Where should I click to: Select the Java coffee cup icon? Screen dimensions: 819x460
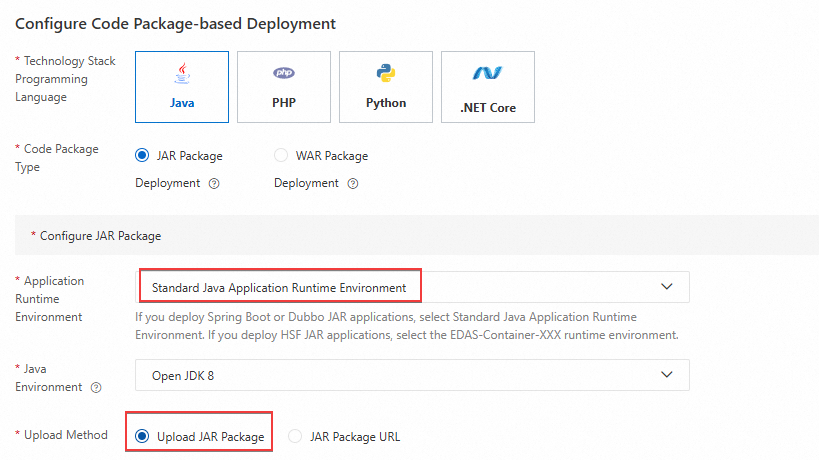pos(181,74)
